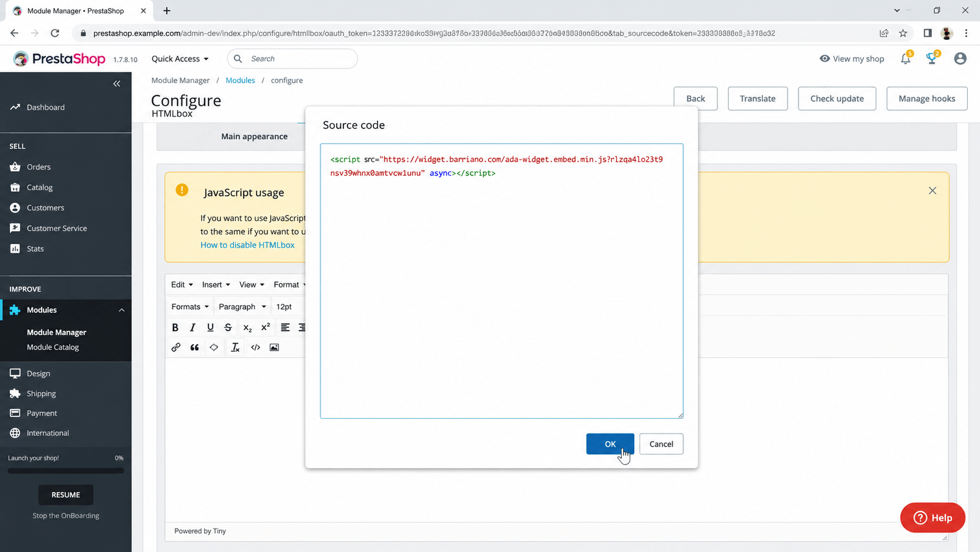Screen dimensions: 980x552
Task: Share this page icon in address bar
Action: 884,33
